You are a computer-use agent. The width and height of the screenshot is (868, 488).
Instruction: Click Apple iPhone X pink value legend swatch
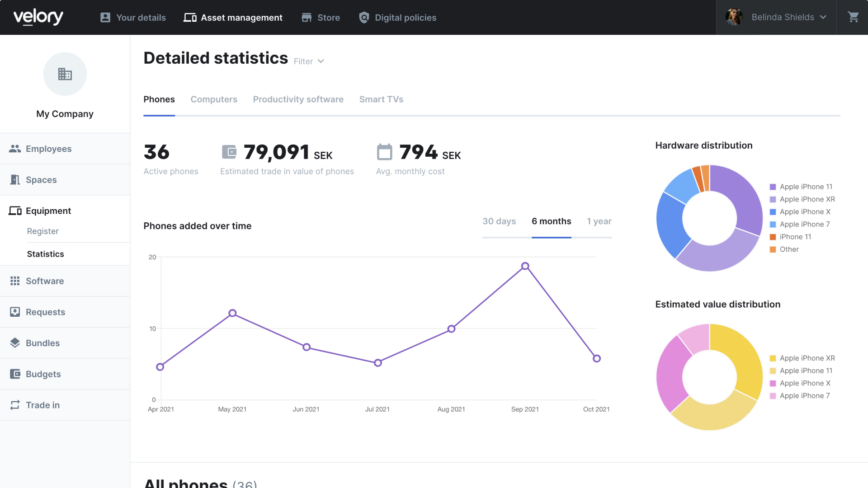point(773,383)
